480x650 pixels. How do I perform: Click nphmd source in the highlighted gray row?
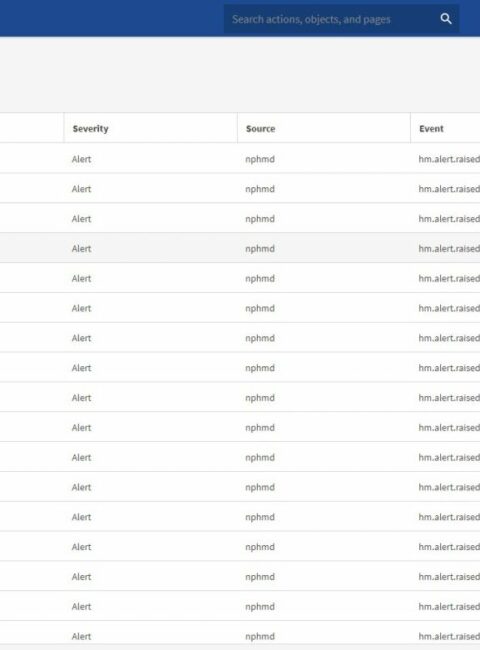(x=260, y=249)
